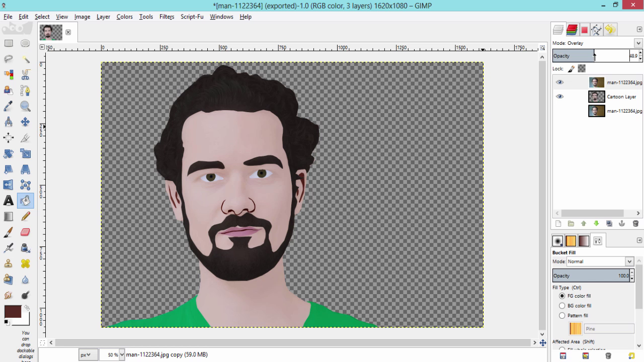The height and width of the screenshot is (362, 644).
Task: Select the Paintbrush tool
Action: pos(9,232)
